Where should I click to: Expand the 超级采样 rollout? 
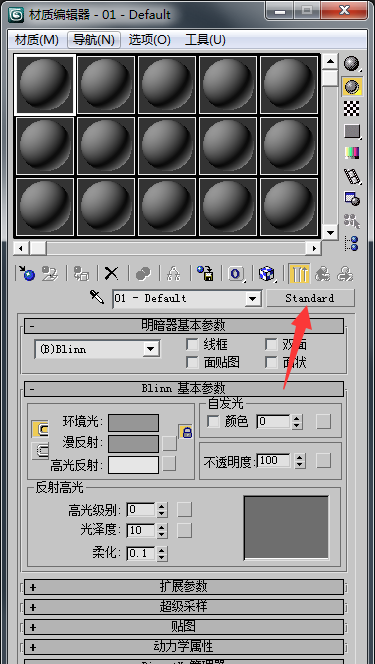point(184,607)
